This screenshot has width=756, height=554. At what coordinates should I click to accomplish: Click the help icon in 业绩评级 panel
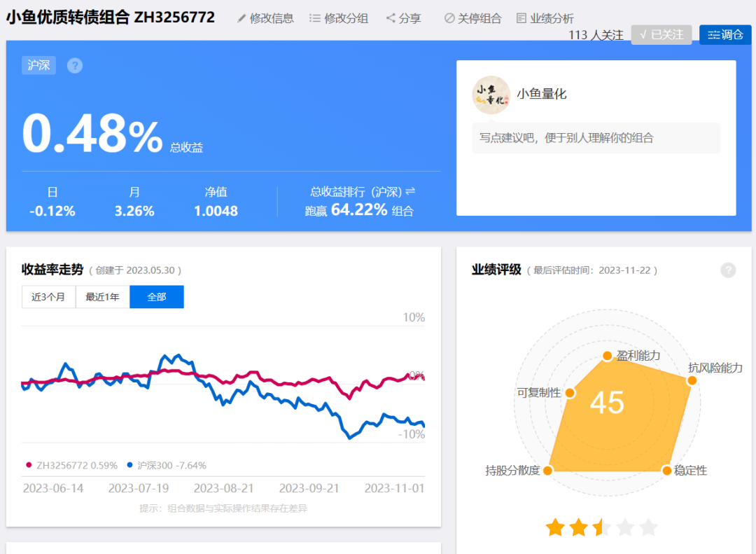point(728,270)
